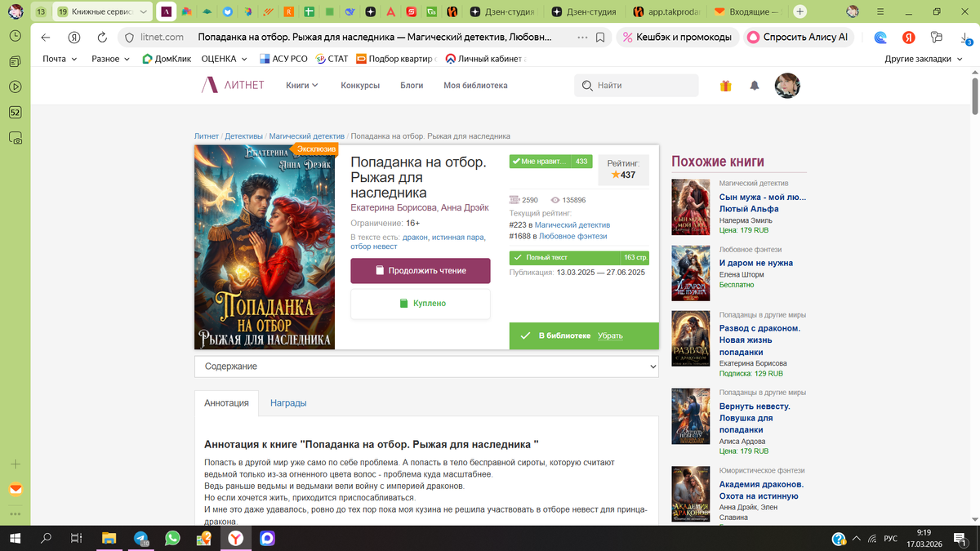This screenshot has height=551, width=980.
Task: Open the sidebar mail envelope icon
Action: tap(15, 489)
